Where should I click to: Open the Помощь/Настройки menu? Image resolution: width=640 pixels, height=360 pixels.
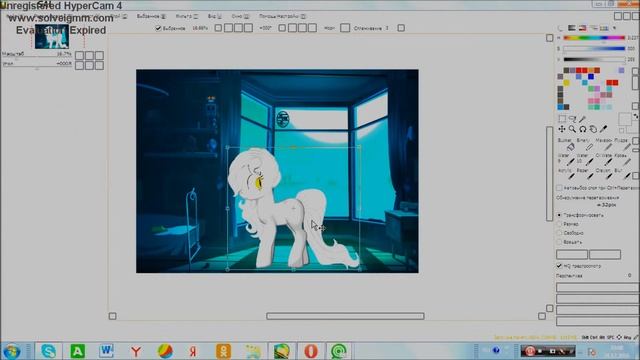(x=282, y=16)
